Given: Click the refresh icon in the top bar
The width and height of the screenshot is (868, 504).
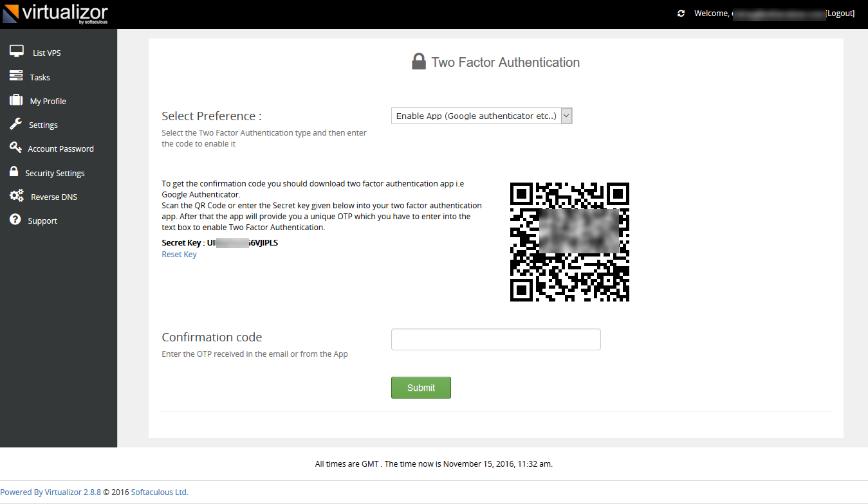Looking at the screenshot, I should point(681,13).
